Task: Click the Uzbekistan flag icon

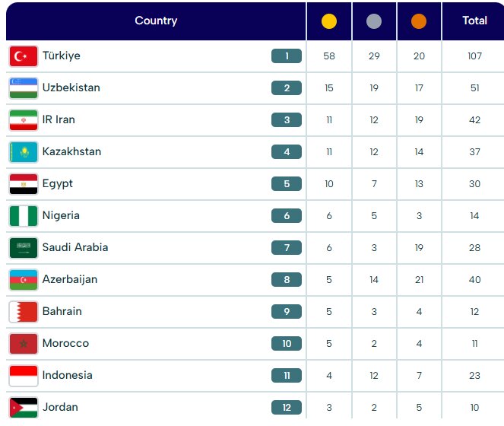Action: [x=23, y=88]
